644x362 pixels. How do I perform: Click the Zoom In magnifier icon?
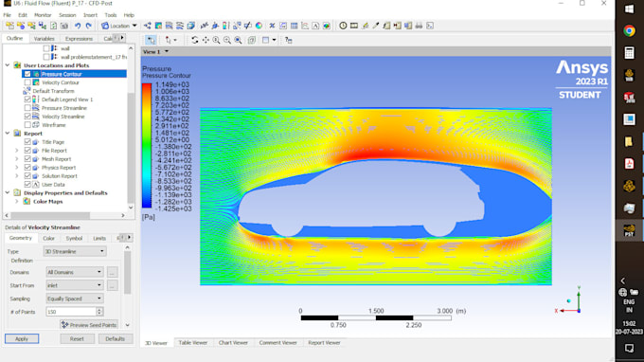click(217, 40)
